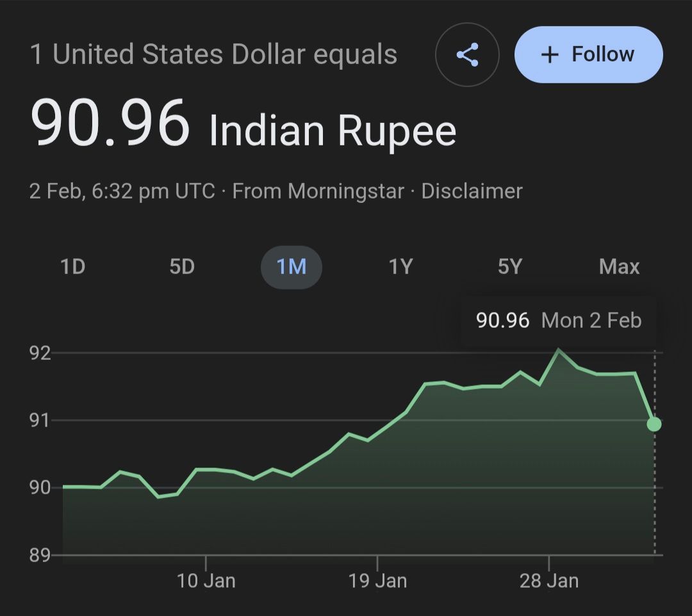Select the 5D chart range
The image size is (692, 616).
[x=182, y=266]
